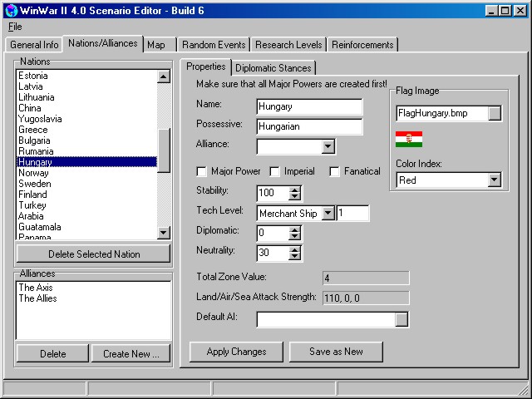The width and height of the screenshot is (532, 399).
Task: Open the Research Levels tab
Action: pyautogui.click(x=288, y=44)
